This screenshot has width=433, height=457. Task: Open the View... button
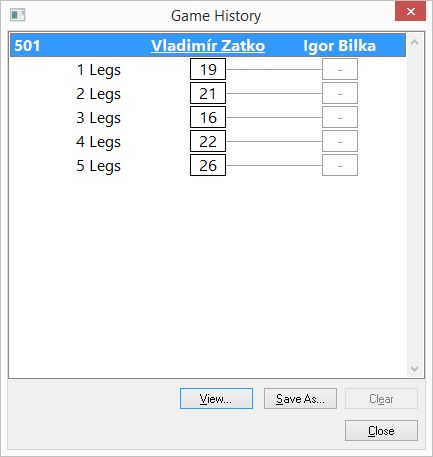pyautogui.click(x=216, y=398)
